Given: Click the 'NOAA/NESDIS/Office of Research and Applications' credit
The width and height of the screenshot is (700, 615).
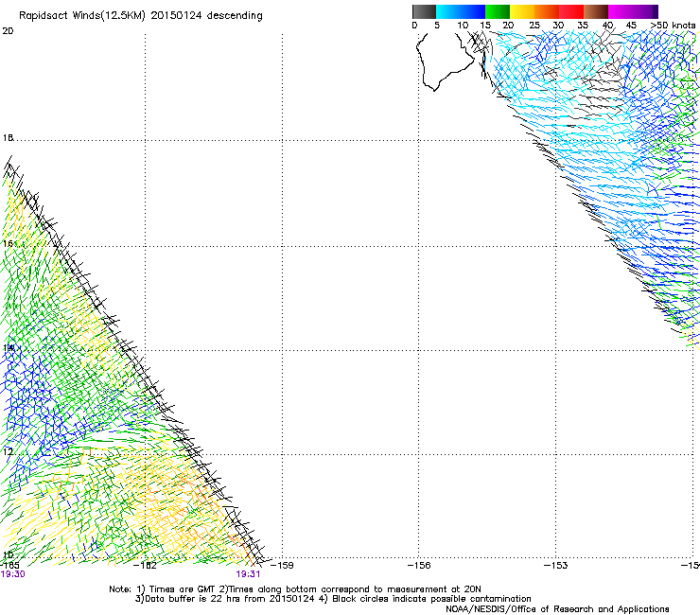Looking at the screenshot, I should pyautogui.click(x=557, y=609).
